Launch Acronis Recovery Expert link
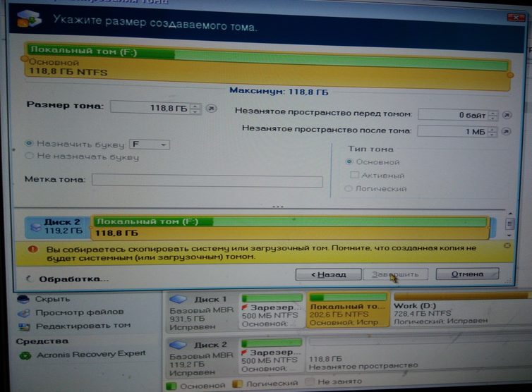The image size is (532, 392). [x=91, y=355]
